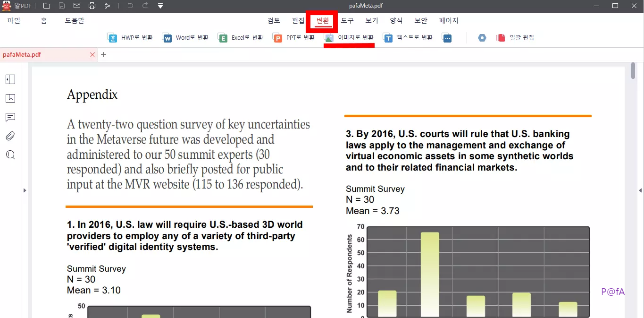
Task: Click the Open folder icon in title bar
Action: pyautogui.click(x=46, y=6)
